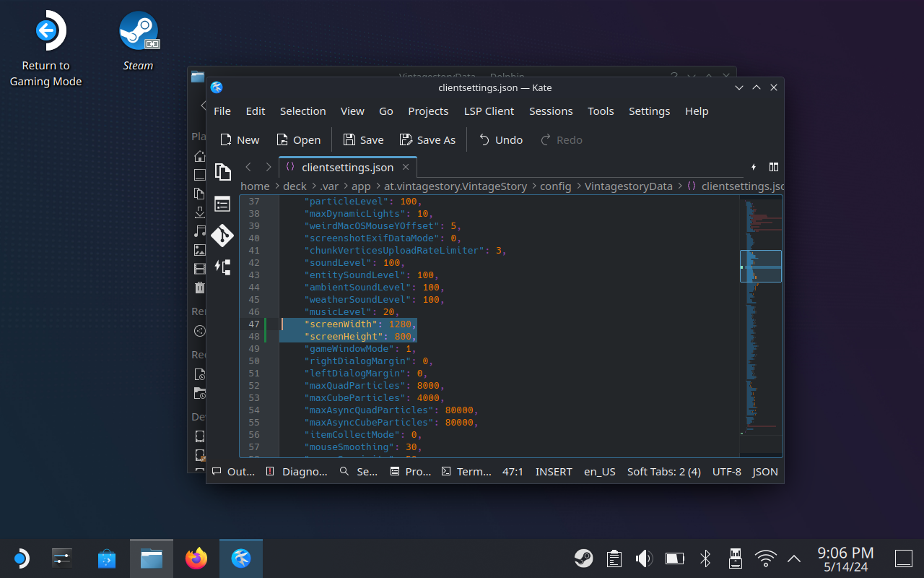924x578 pixels.
Task: Click the Steam tray icon
Action: coord(583,558)
